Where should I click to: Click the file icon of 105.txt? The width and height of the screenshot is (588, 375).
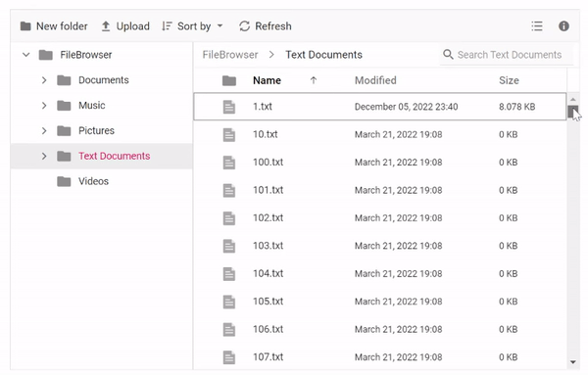pyautogui.click(x=229, y=302)
